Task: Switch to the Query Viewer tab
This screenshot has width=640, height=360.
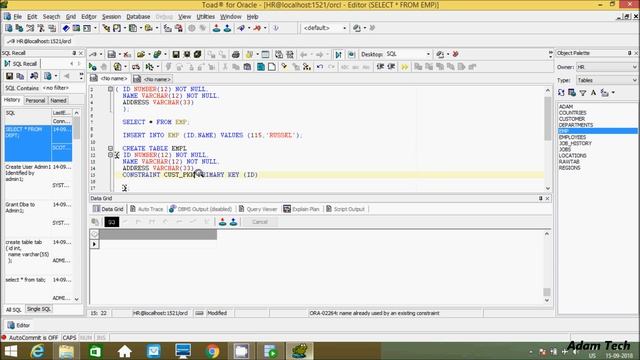Action: coord(258,209)
